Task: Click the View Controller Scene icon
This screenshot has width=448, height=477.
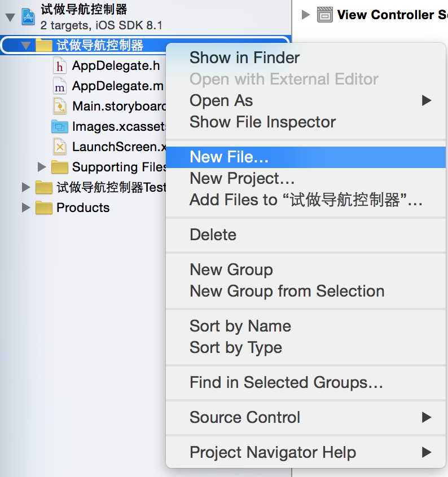Action: pyautogui.click(x=325, y=15)
